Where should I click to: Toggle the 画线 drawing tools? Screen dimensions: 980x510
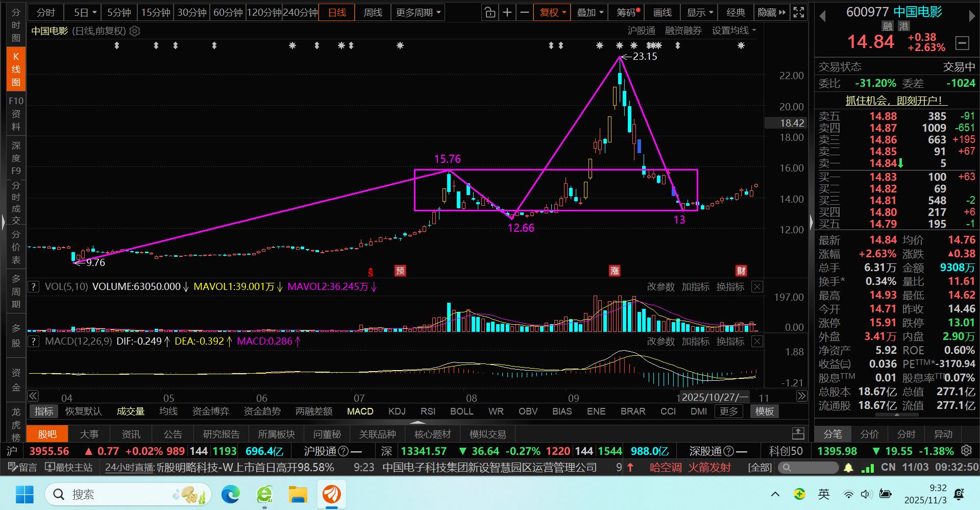663,13
